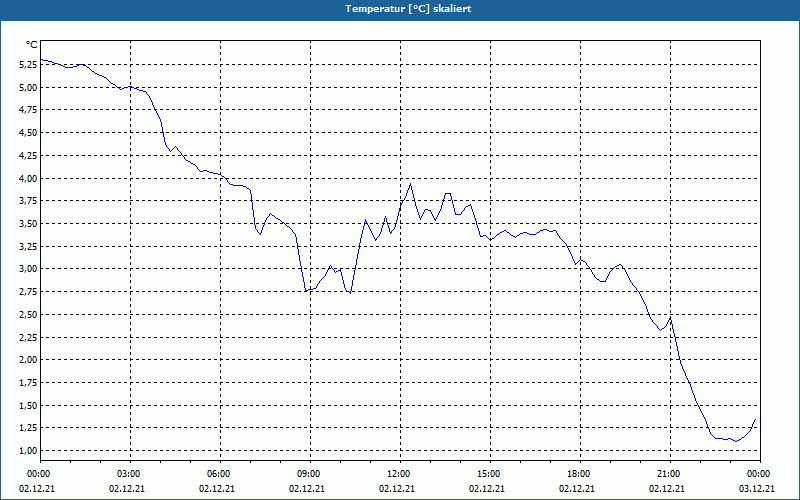Click the temperature peak just after 12:00
The width and height of the screenshot is (800, 500).
tap(410, 184)
